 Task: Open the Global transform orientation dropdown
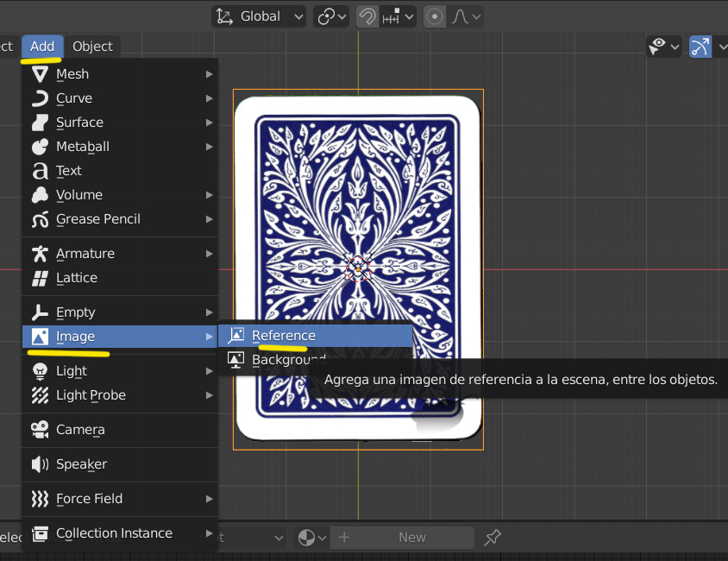[x=259, y=16]
